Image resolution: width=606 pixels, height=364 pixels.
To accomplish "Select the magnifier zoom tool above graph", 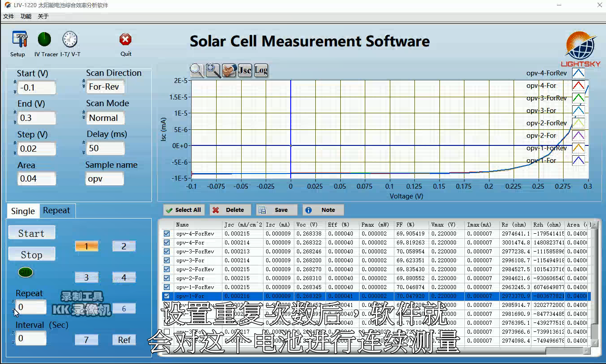I will pyautogui.click(x=196, y=70).
